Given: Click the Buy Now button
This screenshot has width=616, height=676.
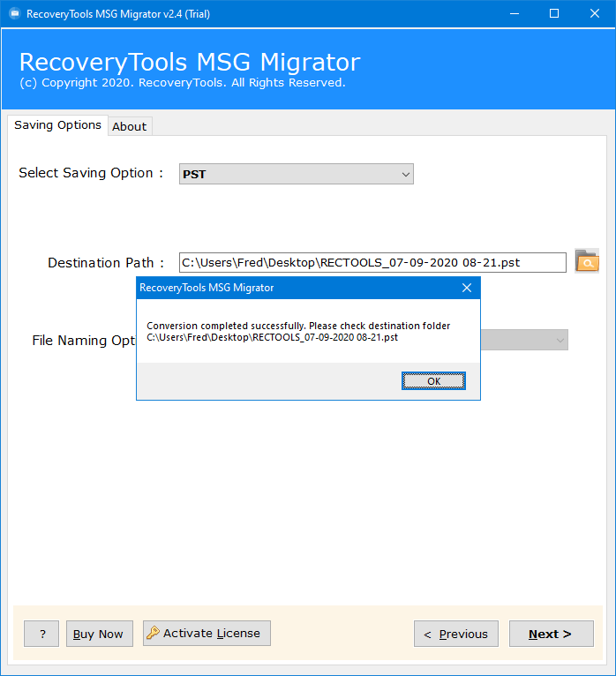Looking at the screenshot, I should [x=99, y=634].
